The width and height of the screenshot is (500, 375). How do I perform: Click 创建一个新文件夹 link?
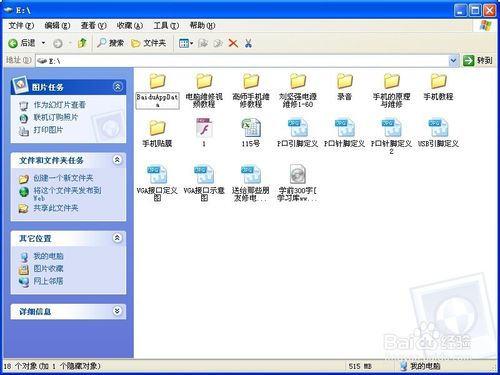click(63, 178)
